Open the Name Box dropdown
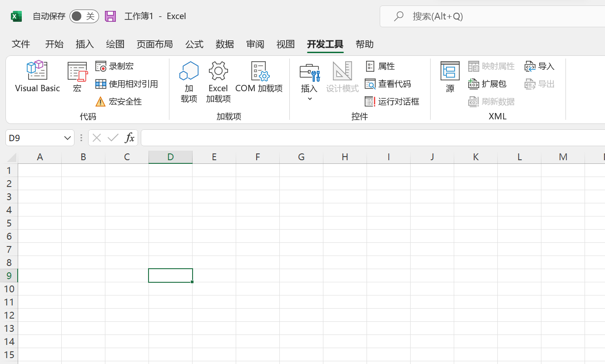 pyautogui.click(x=67, y=138)
